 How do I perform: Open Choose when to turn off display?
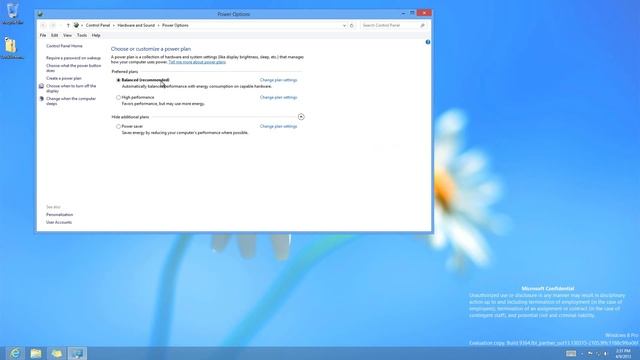[x=71, y=89]
